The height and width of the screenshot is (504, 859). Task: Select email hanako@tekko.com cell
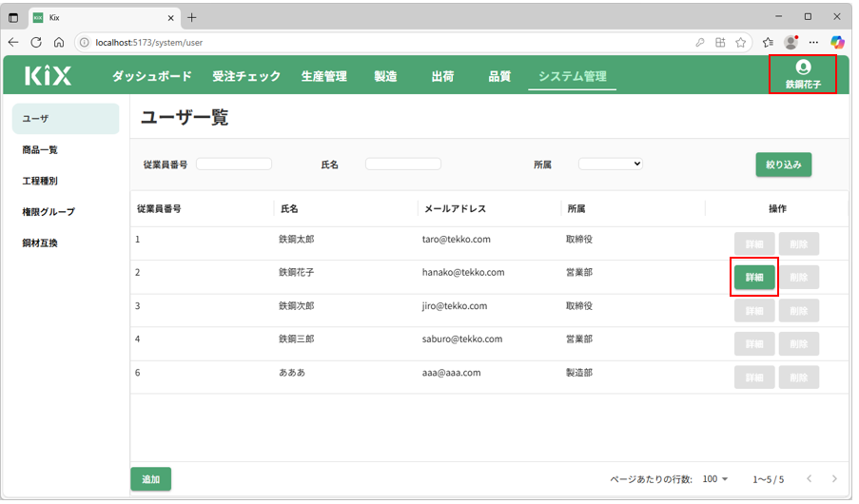(x=463, y=272)
